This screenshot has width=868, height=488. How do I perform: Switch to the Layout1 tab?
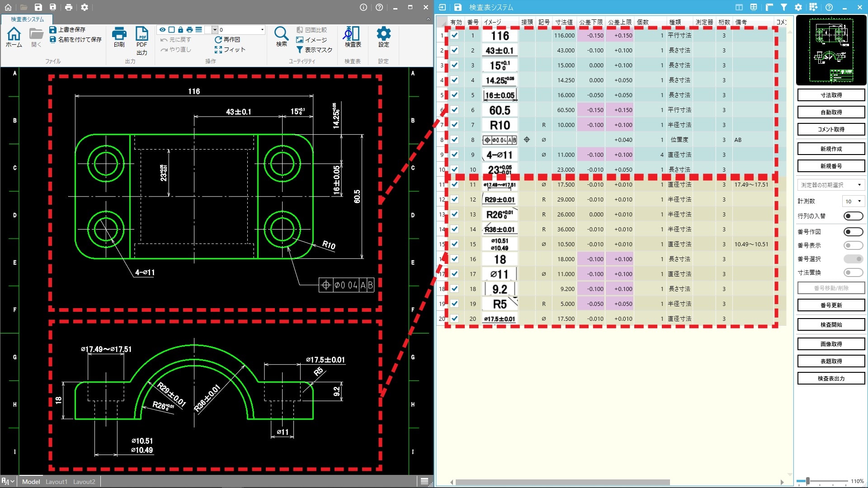click(x=56, y=482)
